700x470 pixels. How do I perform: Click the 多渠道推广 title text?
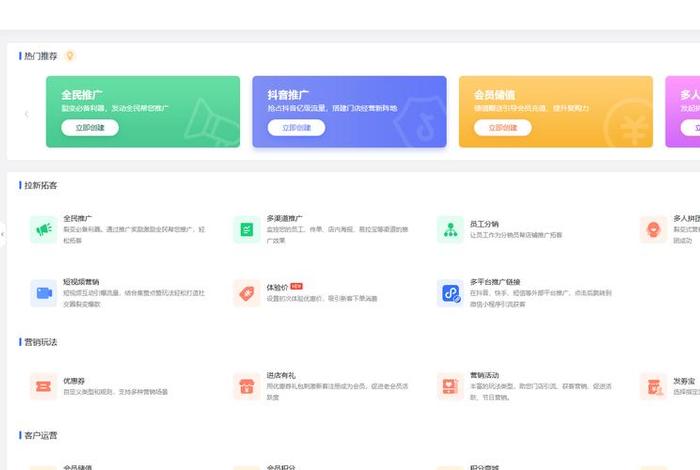tap(284, 218)
